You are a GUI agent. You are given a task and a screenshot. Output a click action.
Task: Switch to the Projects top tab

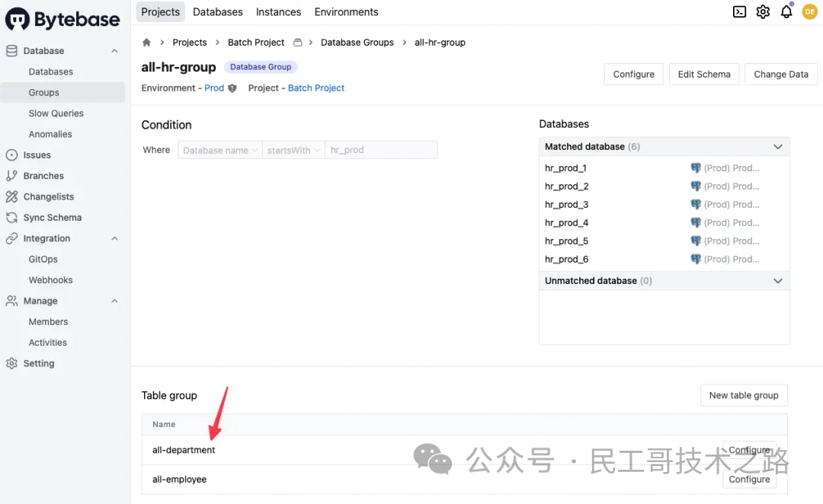pos(161,11)
